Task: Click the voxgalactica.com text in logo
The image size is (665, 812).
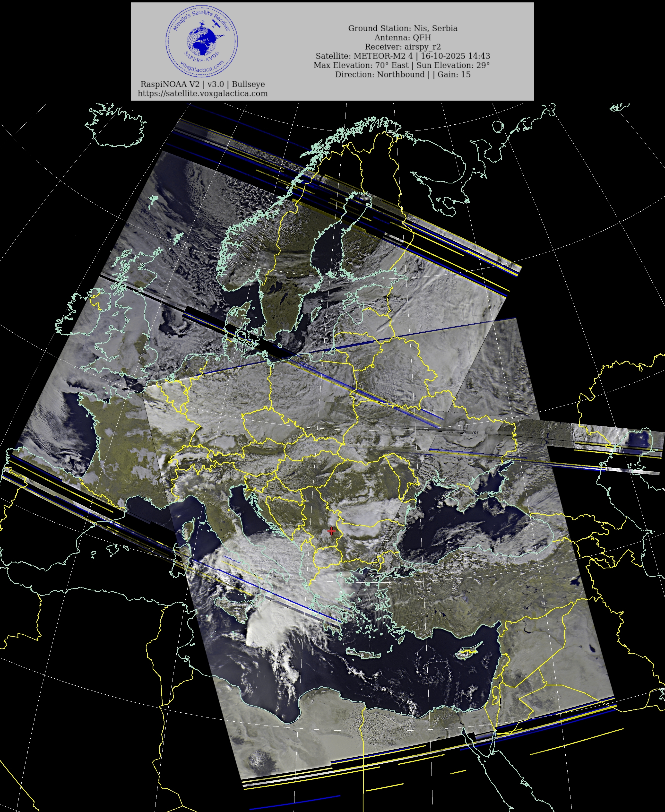Action: pos(202,69)
